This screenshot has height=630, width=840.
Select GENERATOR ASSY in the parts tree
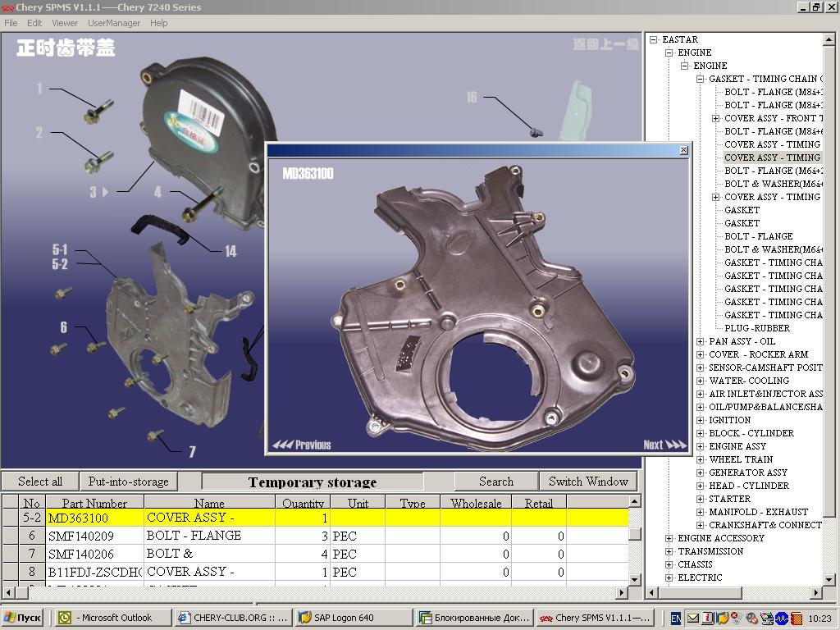tap(748, 472)
